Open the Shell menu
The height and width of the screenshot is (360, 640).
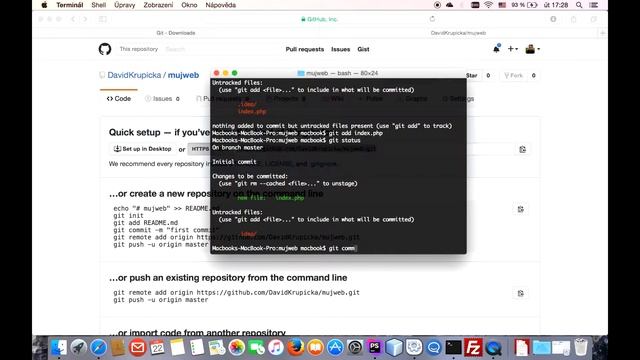click(99, 5)
